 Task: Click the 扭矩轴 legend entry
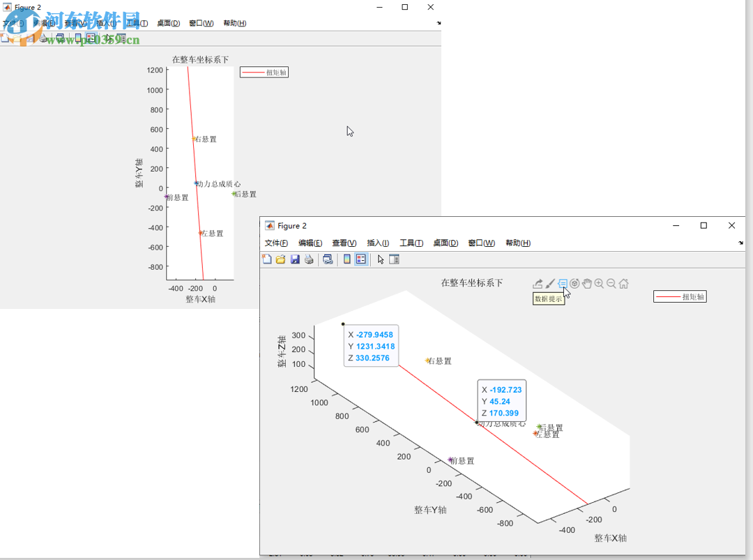pyautogui.click(x=680, y=296)
